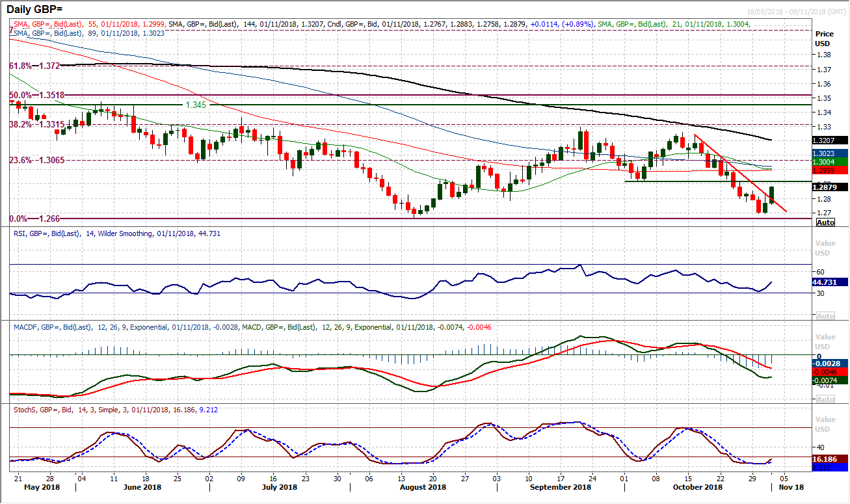Click the 1.2879 last price tag
This screenshot has width=850, height=504.
[x=830, y=187]
